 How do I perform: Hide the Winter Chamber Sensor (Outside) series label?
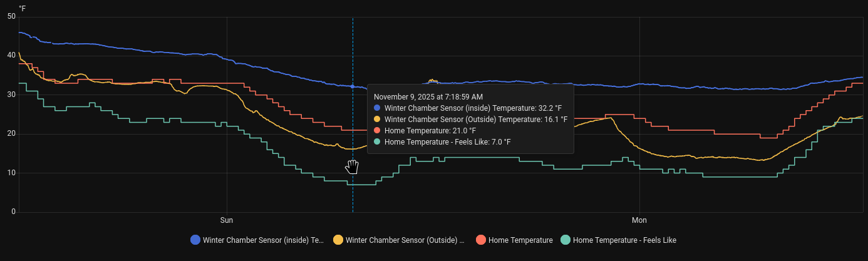(406, 240)
